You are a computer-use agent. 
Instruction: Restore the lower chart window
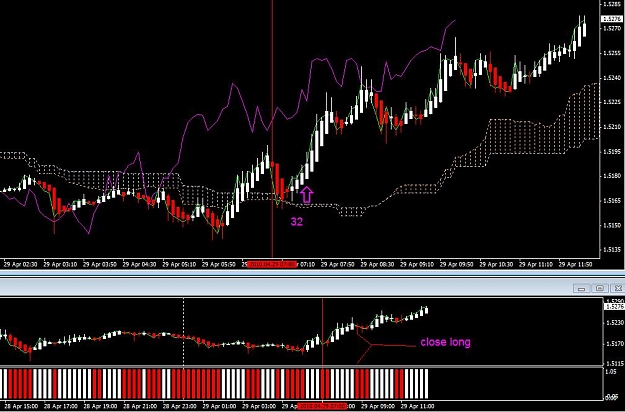pyautogui.click(x=600, y=288)
